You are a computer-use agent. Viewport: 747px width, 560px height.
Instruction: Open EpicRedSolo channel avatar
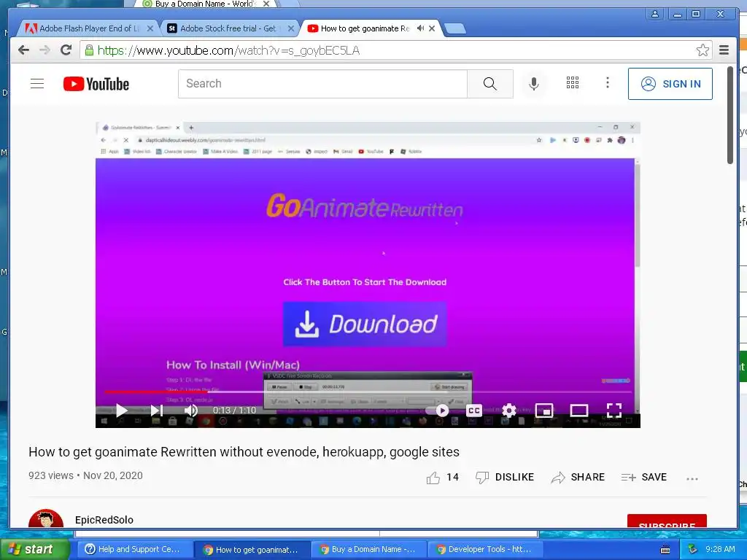[x=46, y=518]
